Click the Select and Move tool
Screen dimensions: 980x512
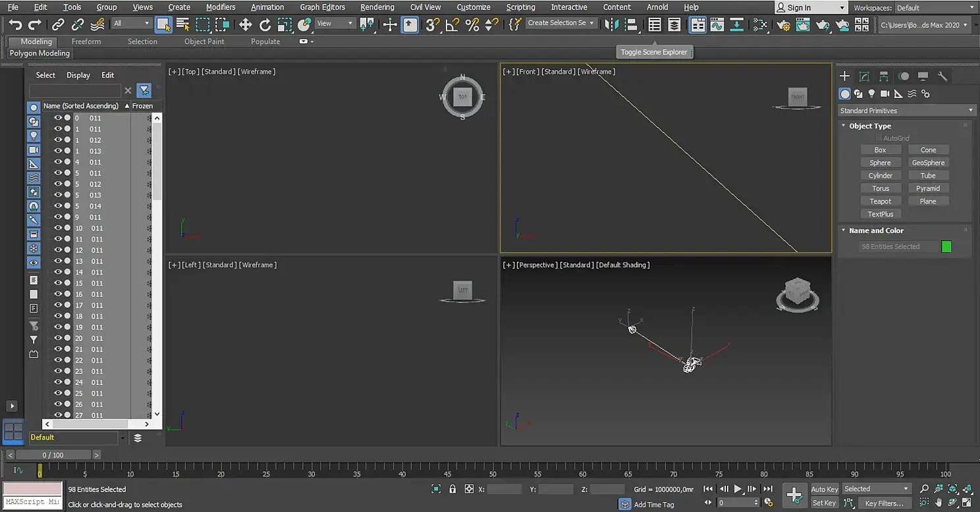coord(245,25)
